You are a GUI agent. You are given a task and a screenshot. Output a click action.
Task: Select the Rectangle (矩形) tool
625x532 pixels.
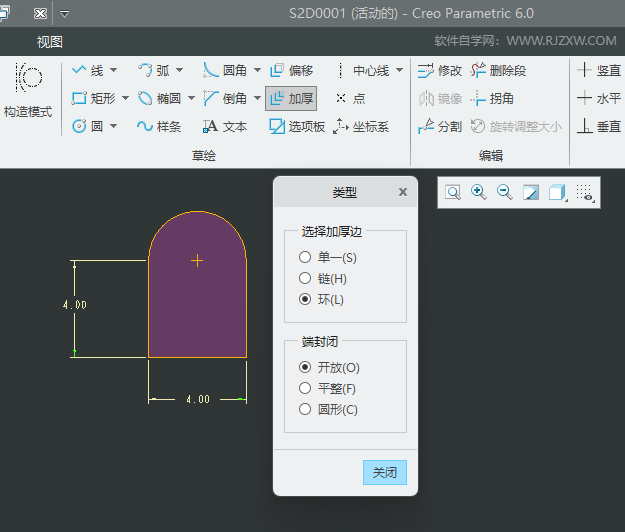coord(94,98)
